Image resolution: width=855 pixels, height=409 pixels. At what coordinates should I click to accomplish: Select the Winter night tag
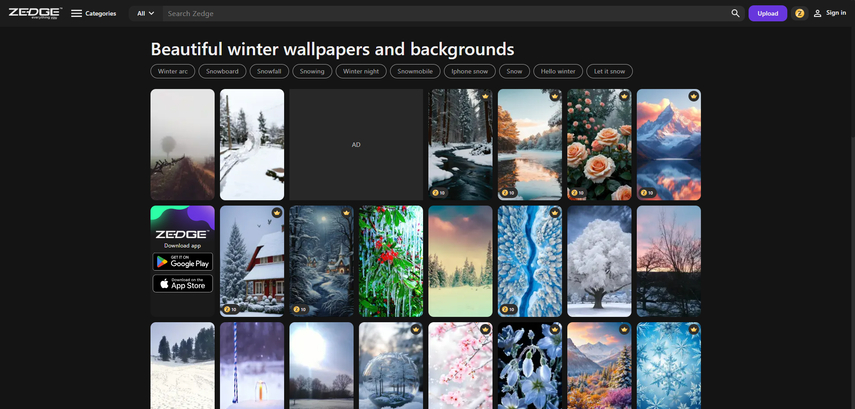pyautogui.click(x=361, y=71)
